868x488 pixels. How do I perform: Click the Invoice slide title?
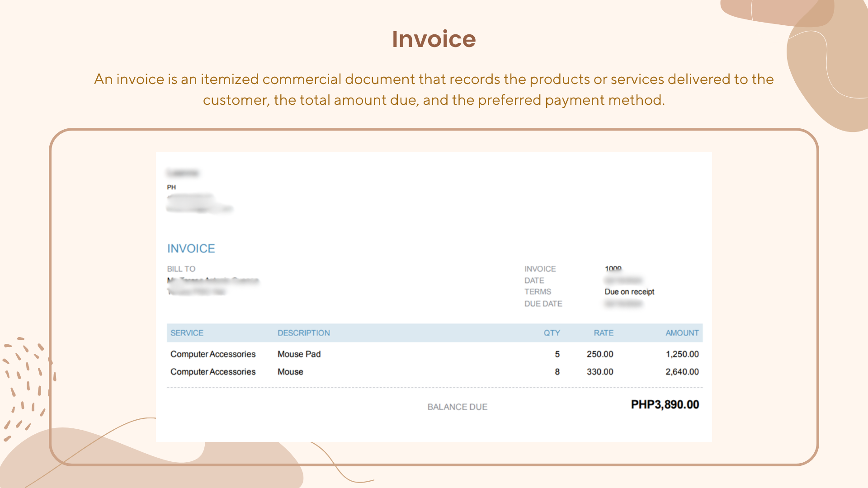(434, 39)
